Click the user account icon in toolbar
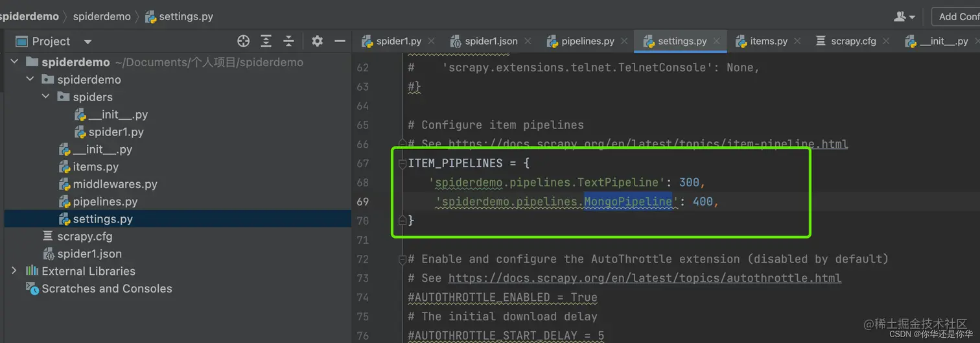Image resolution: width=980 pixels, height=343 pixels. pyautogui.click(x=904, y=16)
